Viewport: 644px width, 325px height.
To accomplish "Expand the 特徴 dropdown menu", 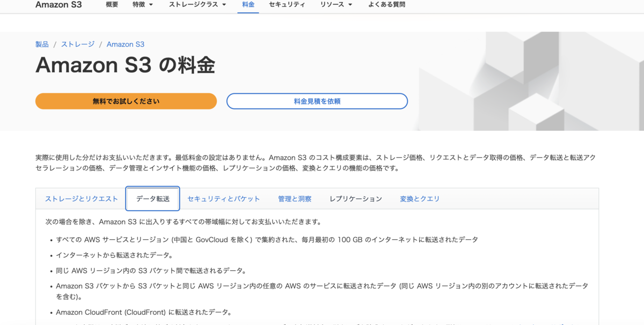I will (x=142, y=5).
